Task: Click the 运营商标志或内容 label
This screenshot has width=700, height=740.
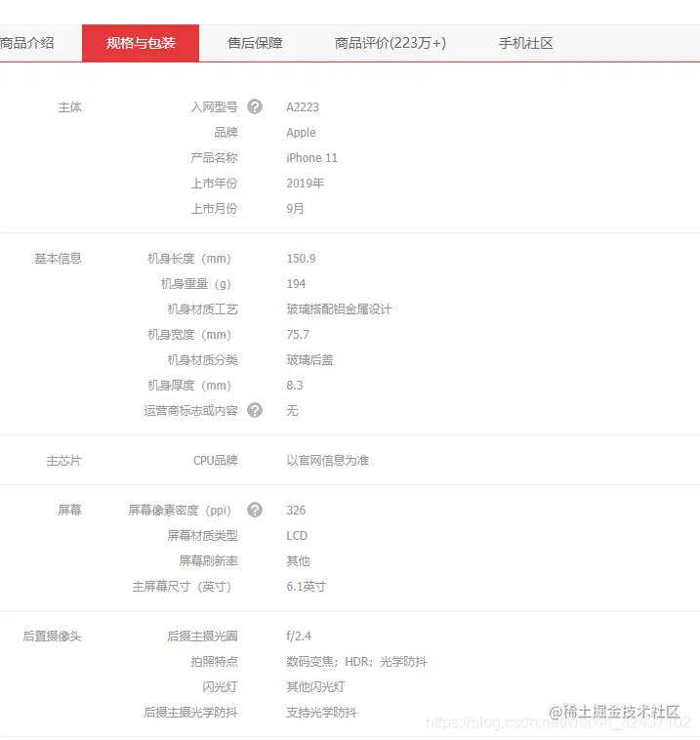Action: [190, 411]
